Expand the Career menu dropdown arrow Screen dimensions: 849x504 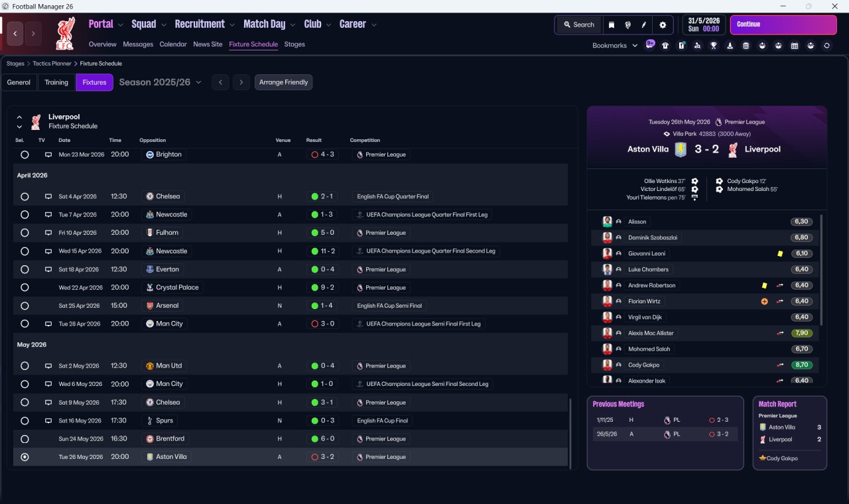[x=374, y=25]
